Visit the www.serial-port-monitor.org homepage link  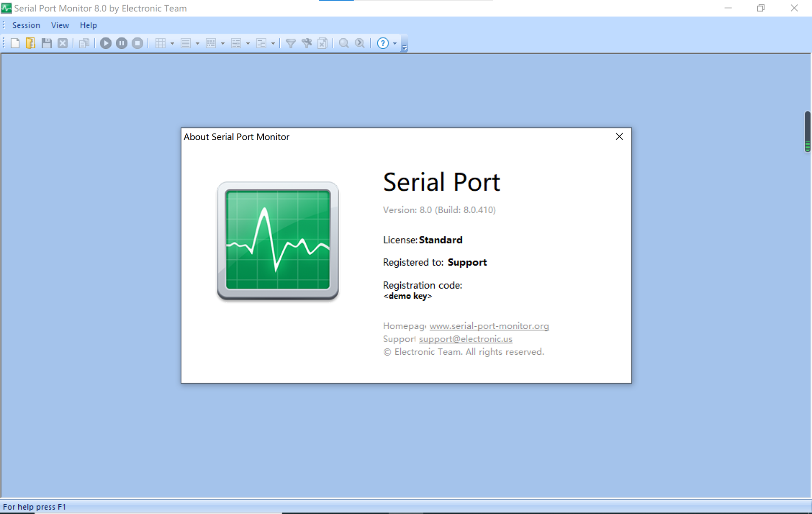coord(489,326)
